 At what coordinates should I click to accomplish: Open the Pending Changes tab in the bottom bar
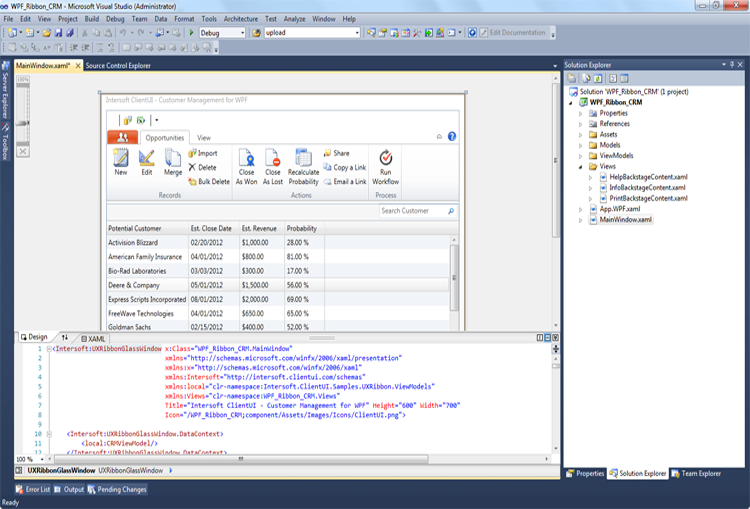pyautogui.click(x=118, y=490)
